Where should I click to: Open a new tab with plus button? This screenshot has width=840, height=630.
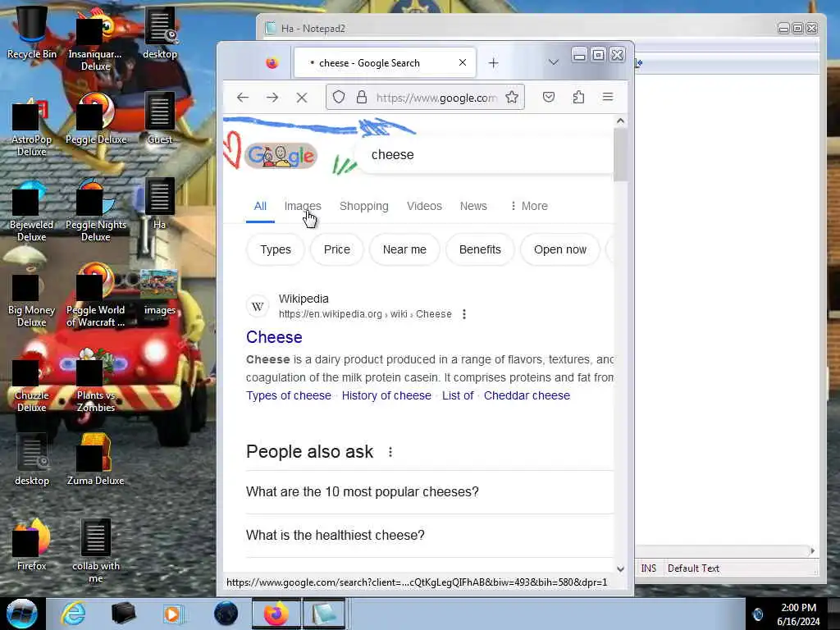[x=493, y=63]
